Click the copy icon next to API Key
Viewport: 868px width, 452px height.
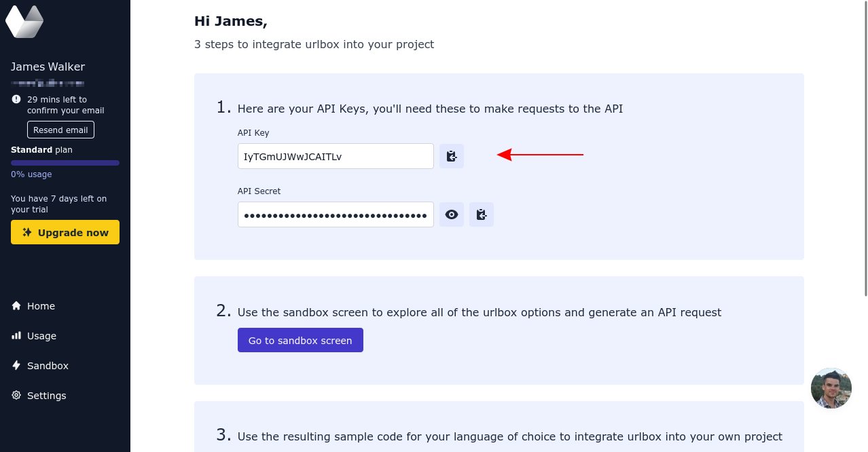(x=451, y=156)
